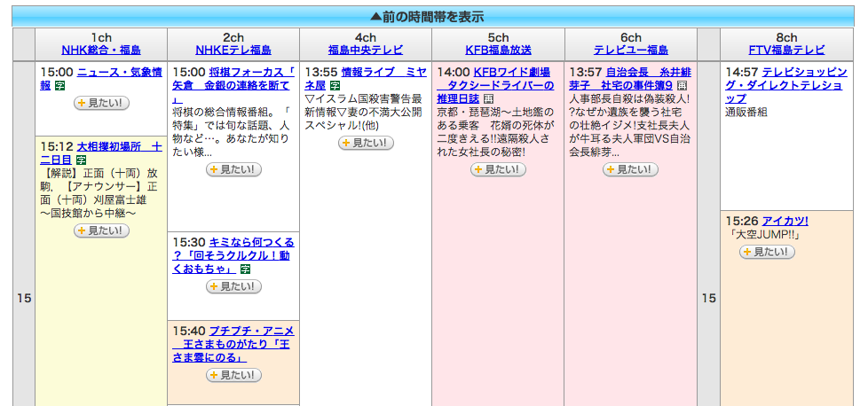Click the subtitle icon after キミなら何つくる
The height and width of the screenshot is (406, 868).
tap(246, 269)
